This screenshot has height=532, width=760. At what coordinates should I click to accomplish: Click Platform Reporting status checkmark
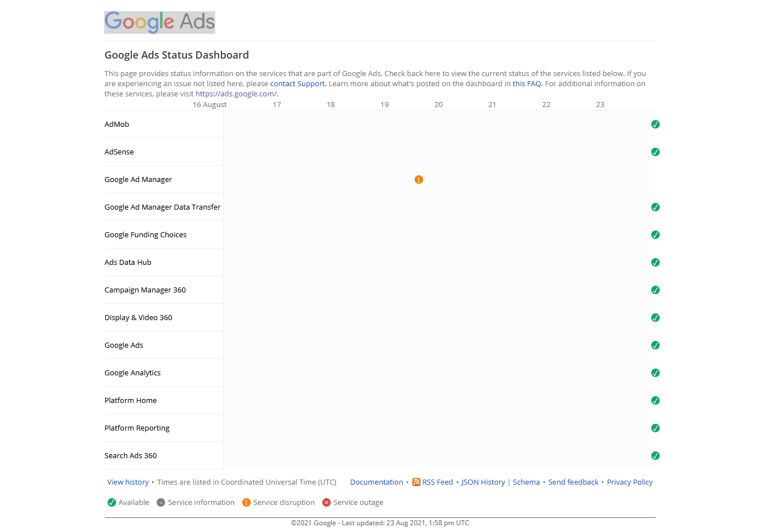(x=655, y=428)
